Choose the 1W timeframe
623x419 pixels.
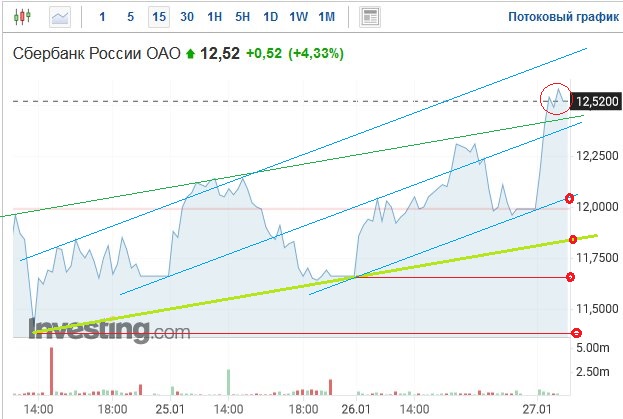298,17
